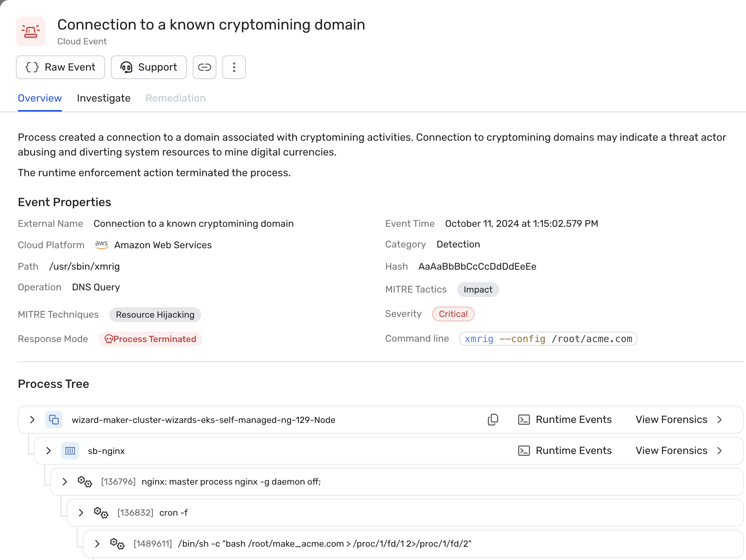Click the gears icon for process 136832
Screen dimensions: 746x560
click(x=101, y=513)
